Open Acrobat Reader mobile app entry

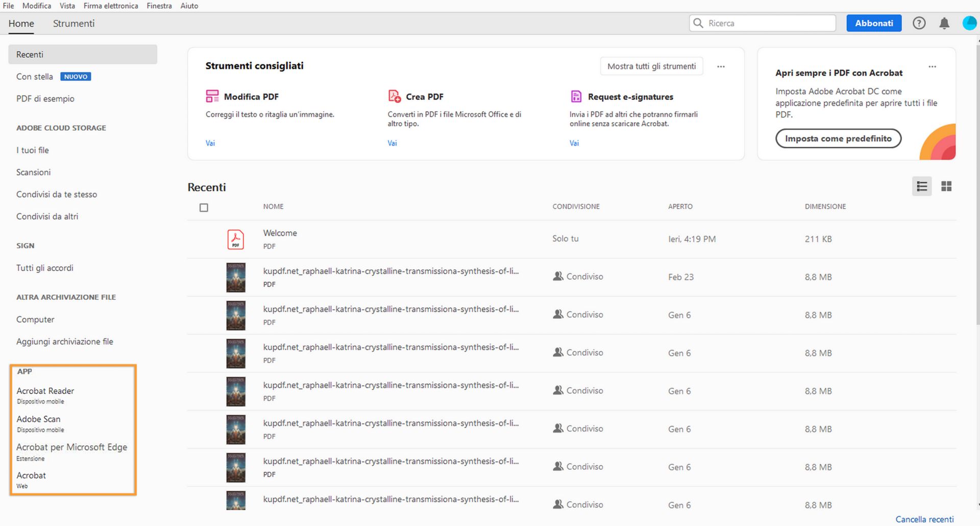tap(45, 395)
